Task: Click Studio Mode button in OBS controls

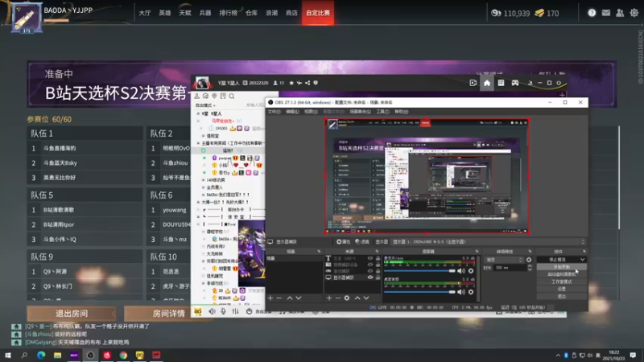Action: pos(561,282)
